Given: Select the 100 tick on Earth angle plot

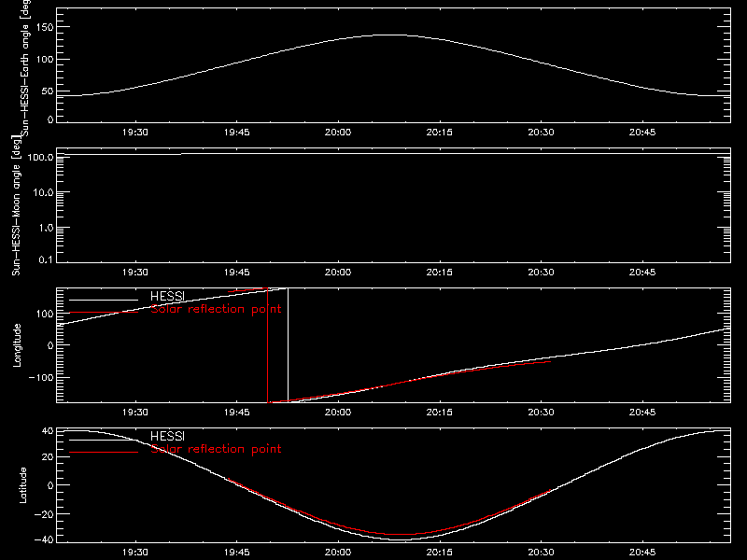Looking at the screenshot, I should 45,60.
